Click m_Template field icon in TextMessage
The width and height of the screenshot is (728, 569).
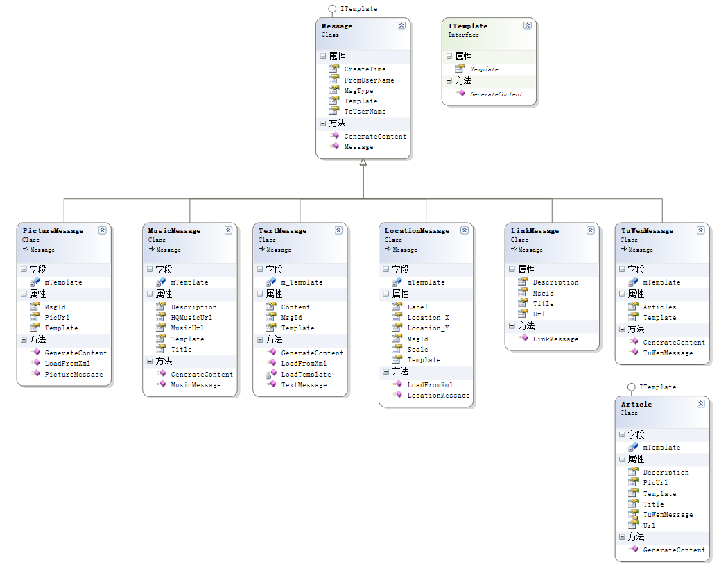click(x=271, y=282)
